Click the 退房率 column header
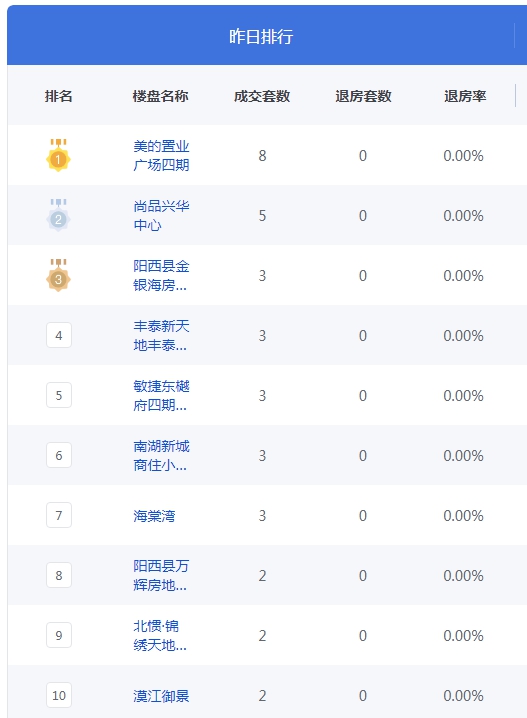 [x=465, y=96]
